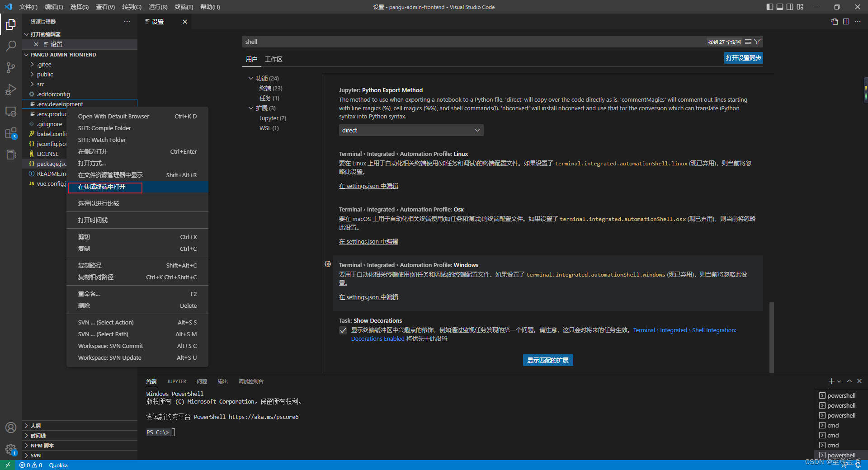Open the launch profile dropdown beside new terminal
Viewport: 868px width, 470px height.
(839, 381)
